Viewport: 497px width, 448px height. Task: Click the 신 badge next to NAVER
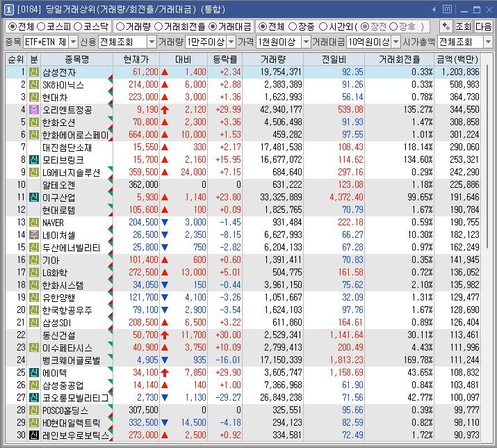pyautogui.click(x=34, y=223)
